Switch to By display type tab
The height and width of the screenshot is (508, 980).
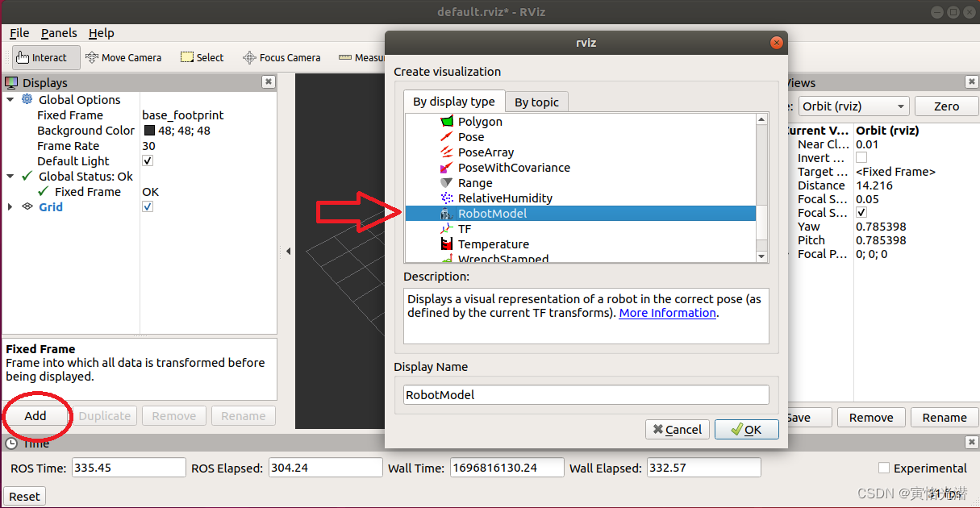(x=454, y=102)
